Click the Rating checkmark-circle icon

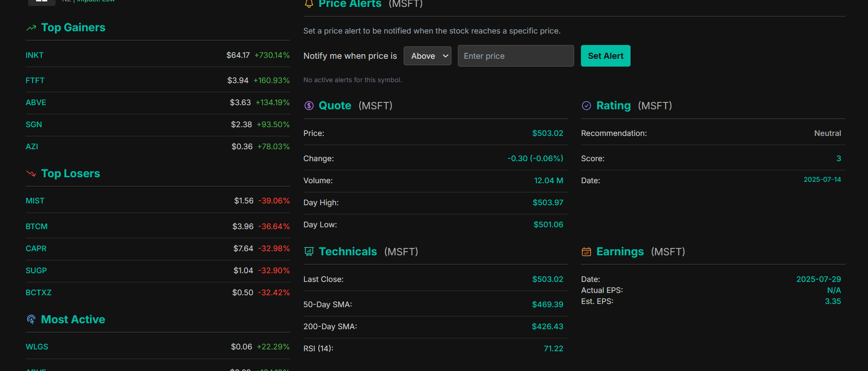click(x=586, y=106)
